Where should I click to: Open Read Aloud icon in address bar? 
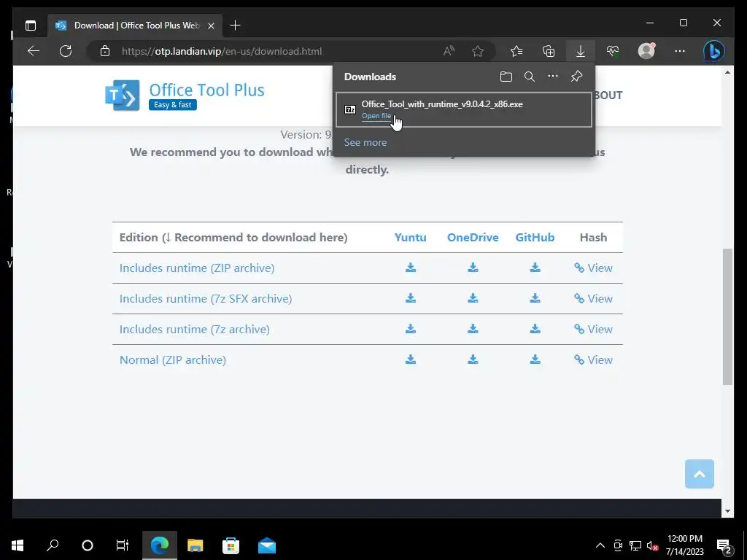(449, 51)
